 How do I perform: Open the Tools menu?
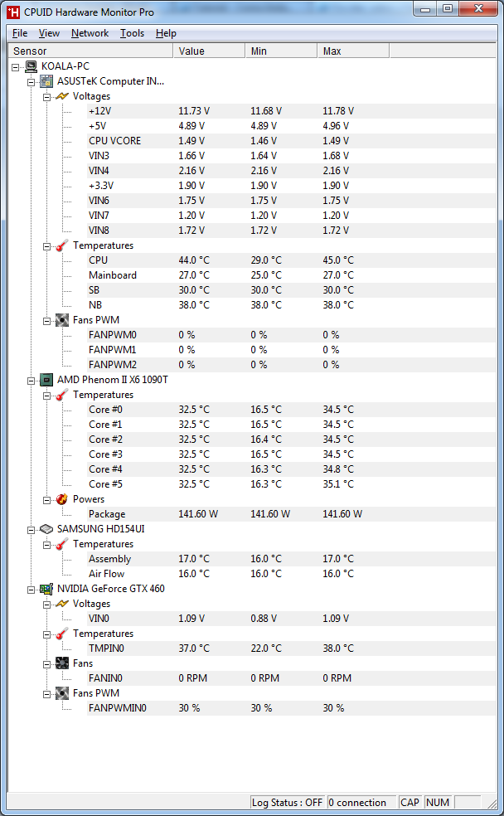pyautogui.click(x=132, y=33)
